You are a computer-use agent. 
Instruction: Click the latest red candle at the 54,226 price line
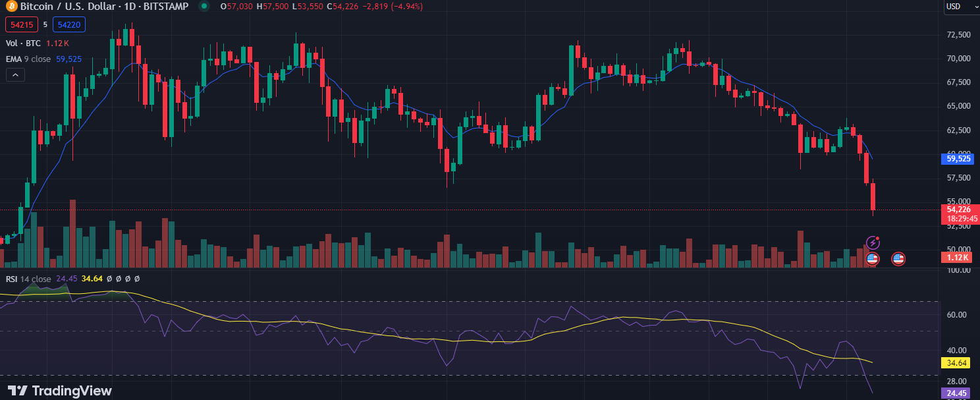click(x=873, y=197)
